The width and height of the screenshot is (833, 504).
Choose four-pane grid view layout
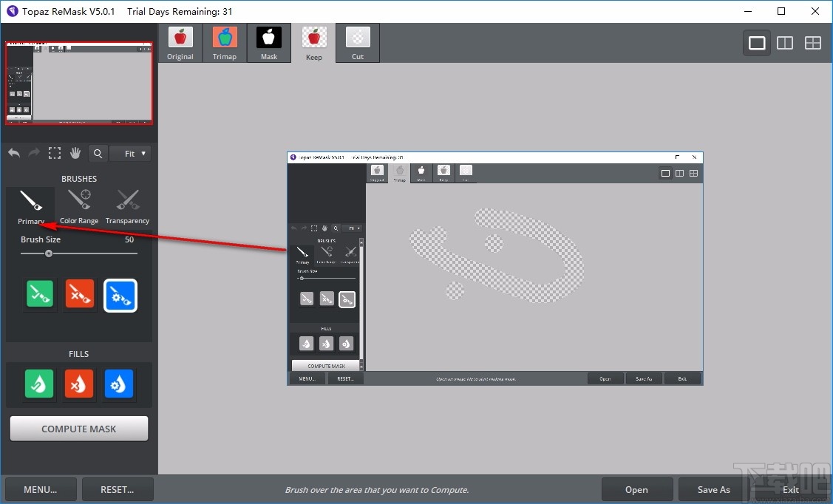(x=813, y=42)
